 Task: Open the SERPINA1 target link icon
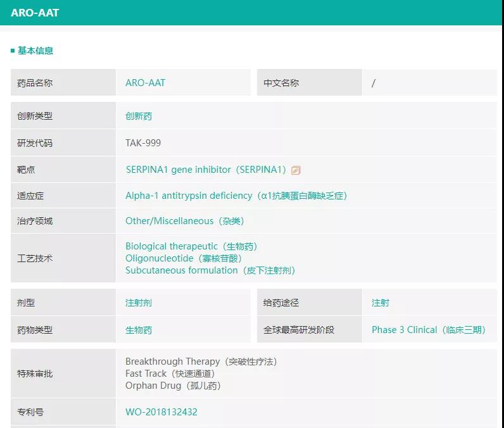pos(296,170)
